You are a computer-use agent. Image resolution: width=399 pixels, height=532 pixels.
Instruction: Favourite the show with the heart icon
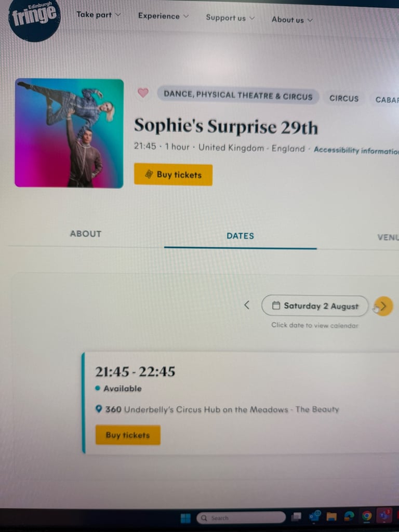click(x=143, y=92)
